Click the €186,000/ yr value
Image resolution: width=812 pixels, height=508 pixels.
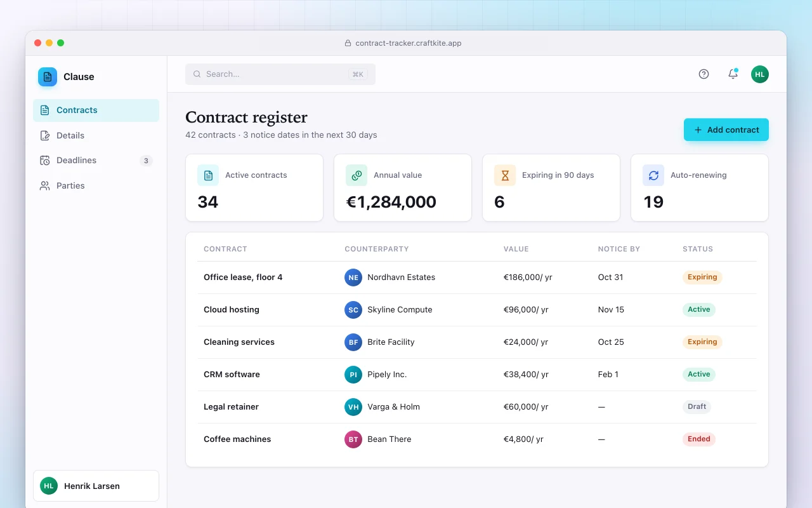pyautogui.click(x=528, y=277)
